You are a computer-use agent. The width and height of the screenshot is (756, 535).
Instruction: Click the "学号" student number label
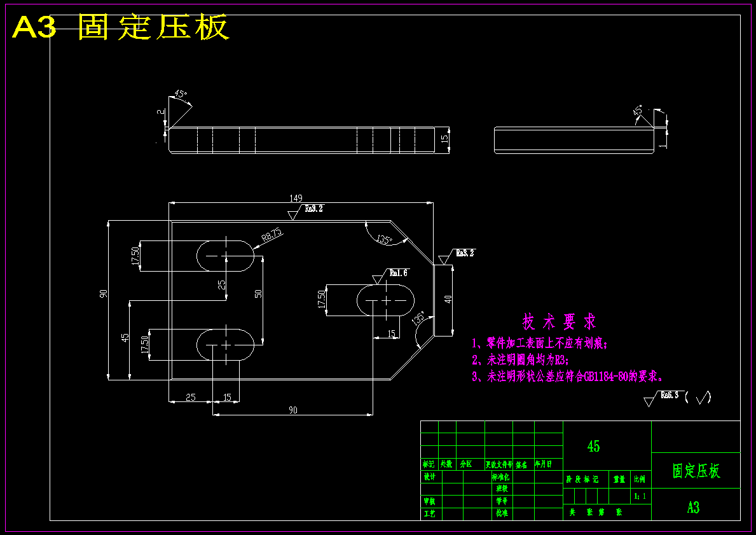point(502,501)
